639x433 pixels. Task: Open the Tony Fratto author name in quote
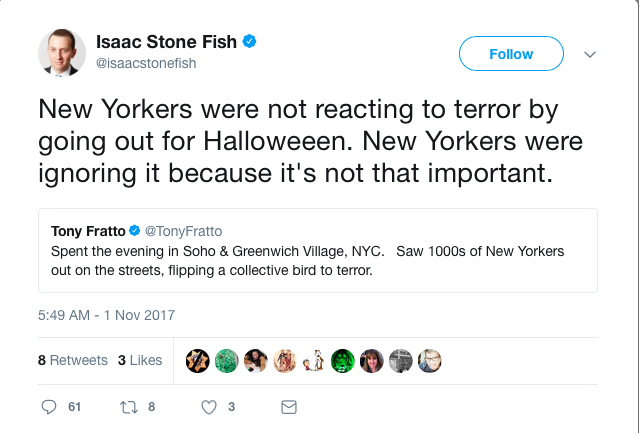tap(88, 230)
